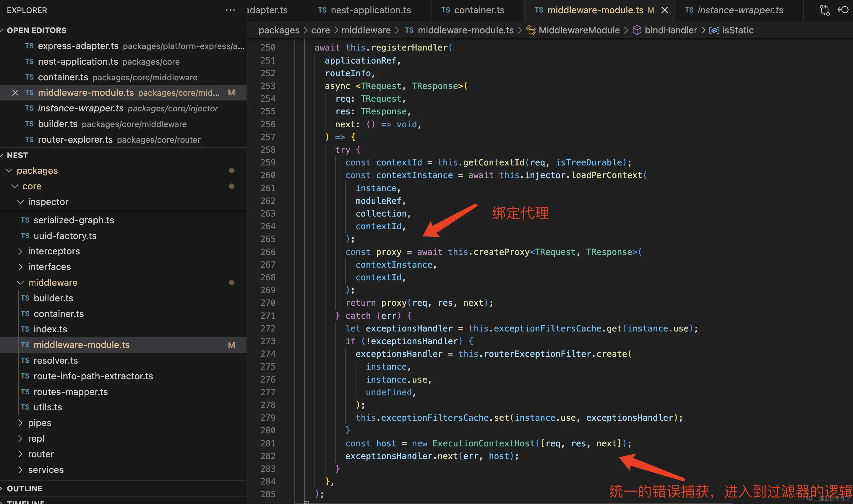
Task: Click the compare changes icon in editor toolbar
Action: (x=824, y=10)
